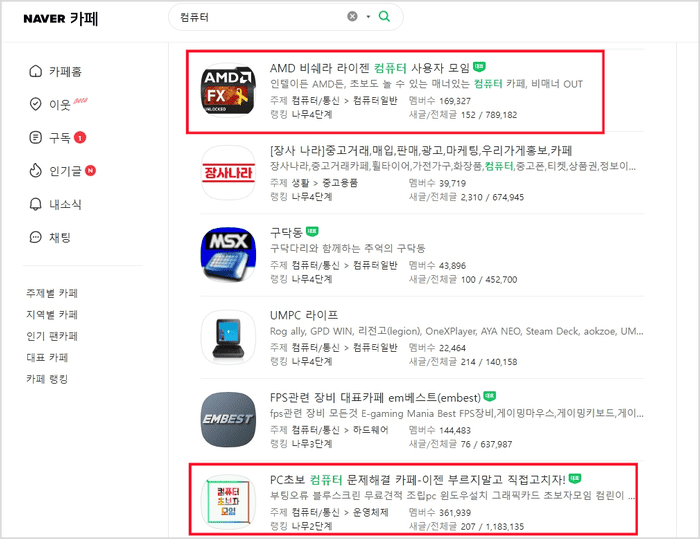Go to 주제별 카페 link
Image resolution: width=700 pixels, height=539 pixels.
(52, 293)
